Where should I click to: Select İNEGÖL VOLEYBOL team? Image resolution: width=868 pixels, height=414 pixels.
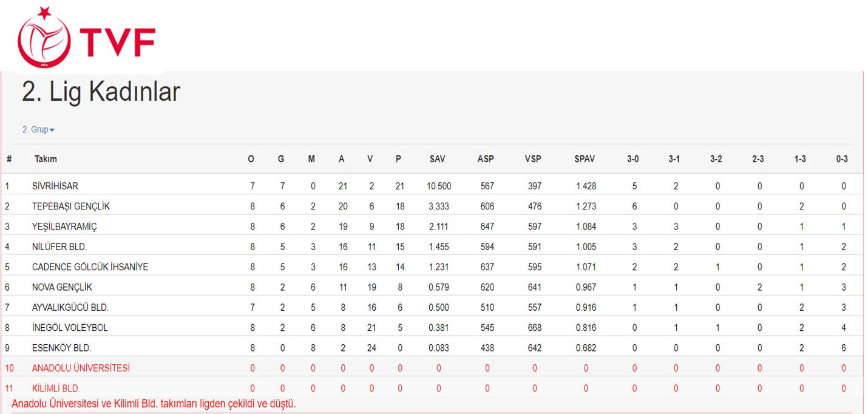tap(70, 328)
